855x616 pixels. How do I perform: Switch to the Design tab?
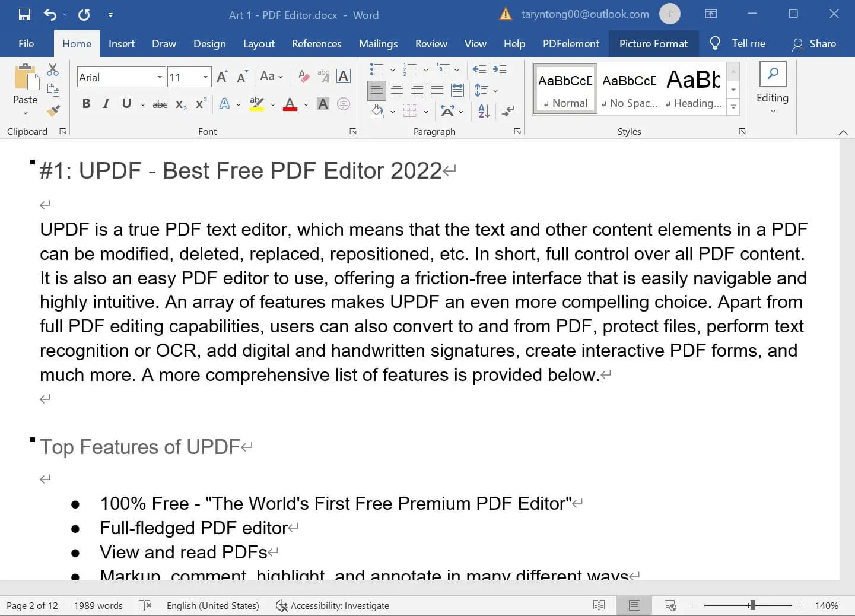coord(209,44)
